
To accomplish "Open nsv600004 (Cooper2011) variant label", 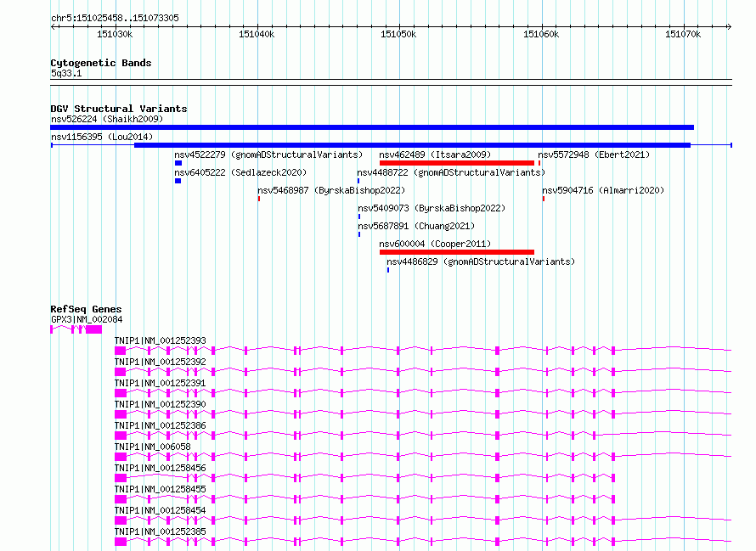I will (x=435, y=244).
